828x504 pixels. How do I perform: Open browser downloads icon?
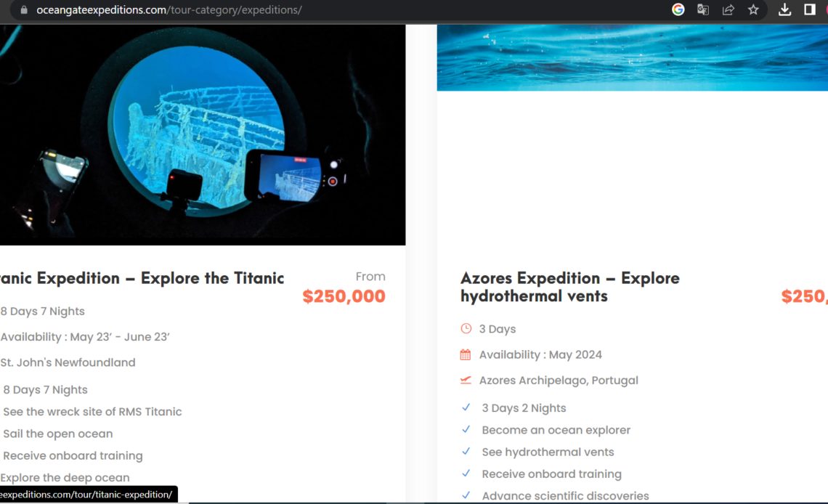tap(784, 9)
